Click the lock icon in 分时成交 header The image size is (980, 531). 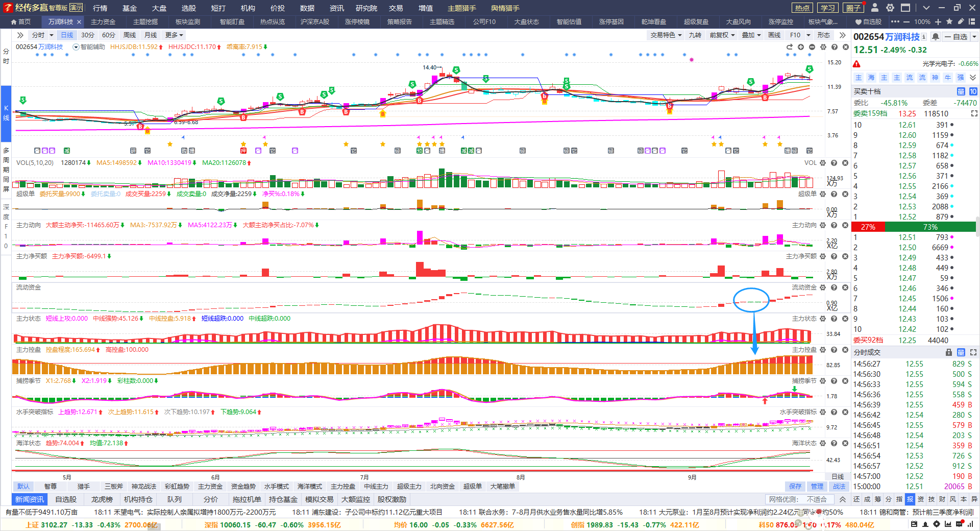[x=949, y=352]
